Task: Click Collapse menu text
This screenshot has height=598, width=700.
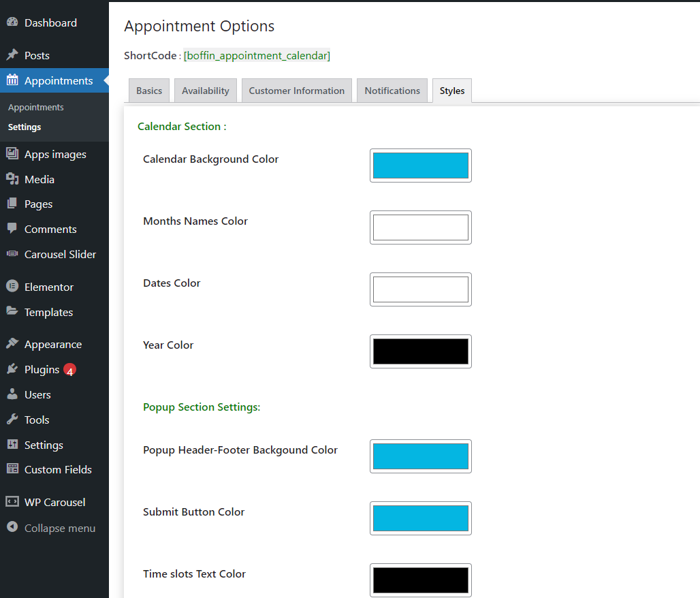Action: [x=60, y=529]
